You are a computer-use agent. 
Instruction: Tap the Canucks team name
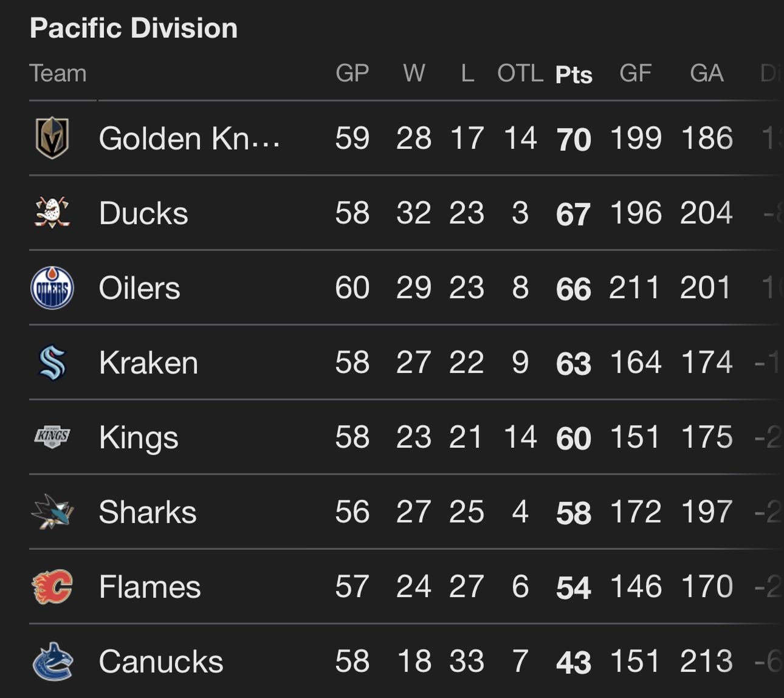[161, 662]
